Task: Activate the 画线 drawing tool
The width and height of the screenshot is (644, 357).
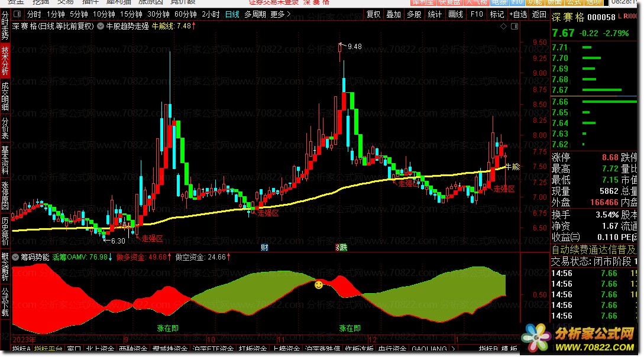Action: point(455,14)
